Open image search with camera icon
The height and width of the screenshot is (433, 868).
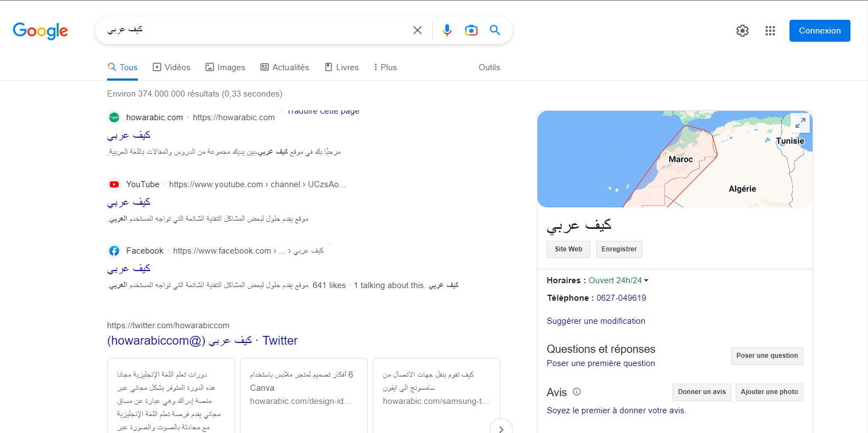tap(471, 30)
